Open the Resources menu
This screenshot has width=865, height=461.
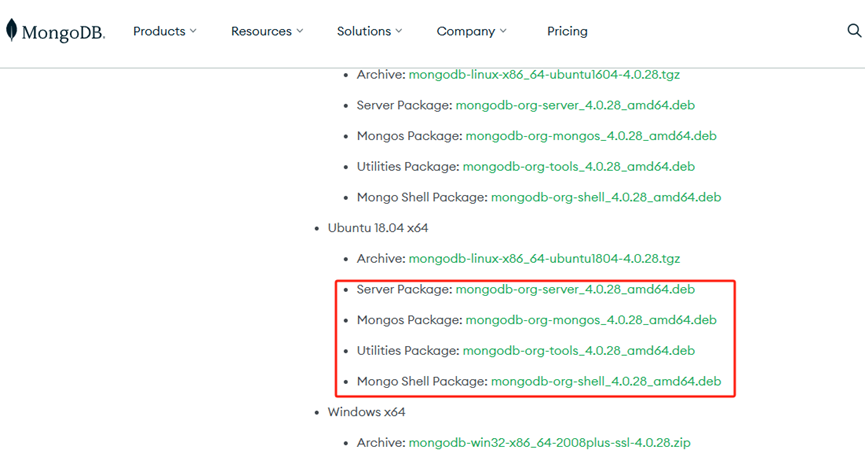click(x=267, y=31)
